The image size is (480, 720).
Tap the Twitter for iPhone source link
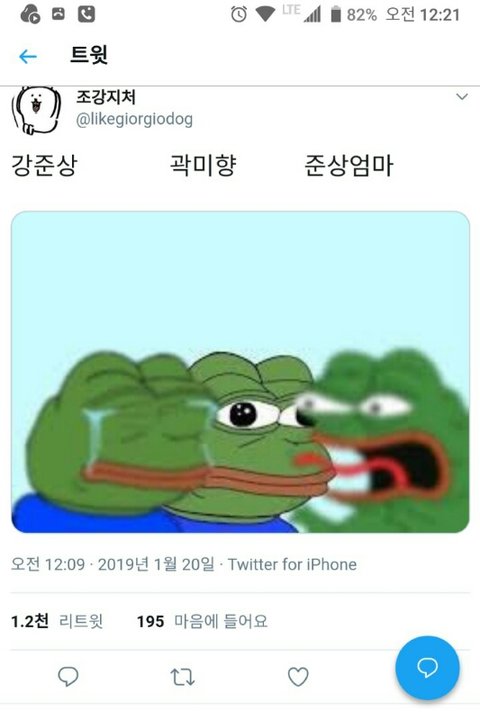[292, 564]
